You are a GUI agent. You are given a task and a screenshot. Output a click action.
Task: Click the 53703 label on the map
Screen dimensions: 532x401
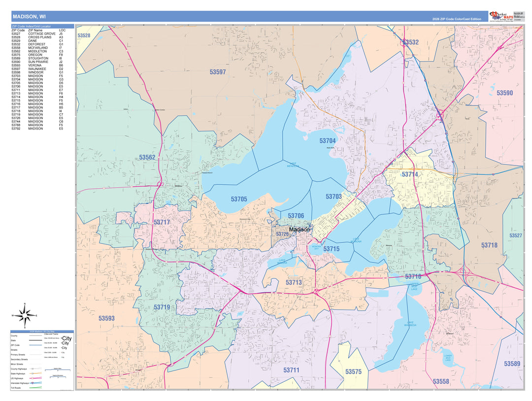333,197
